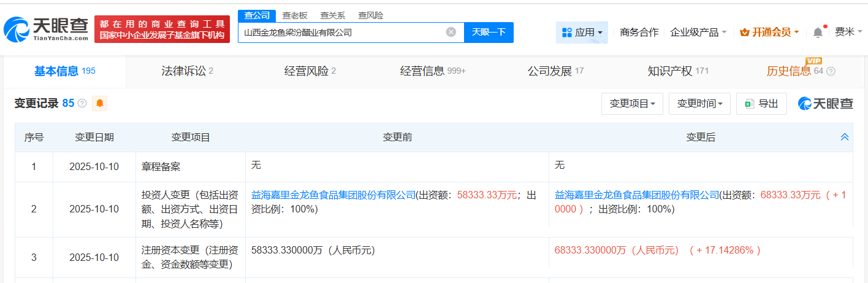This screenshot has width=868, height=283.
Task: Click the TianYanCha logo in header
Action: point(47,29)
